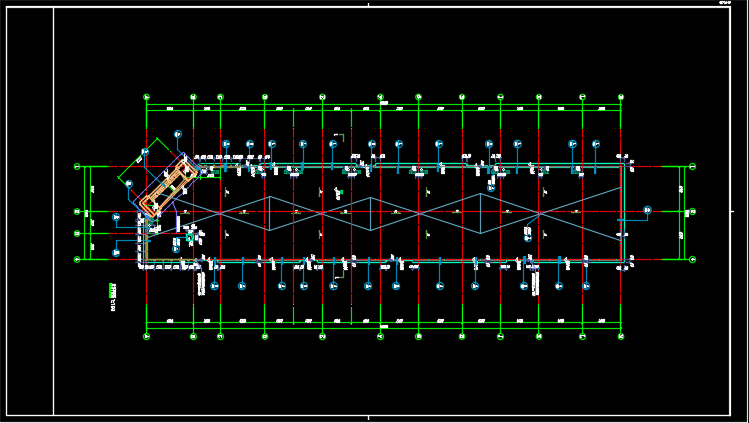Select the middle grid bubble on right side

pos(693,212)
